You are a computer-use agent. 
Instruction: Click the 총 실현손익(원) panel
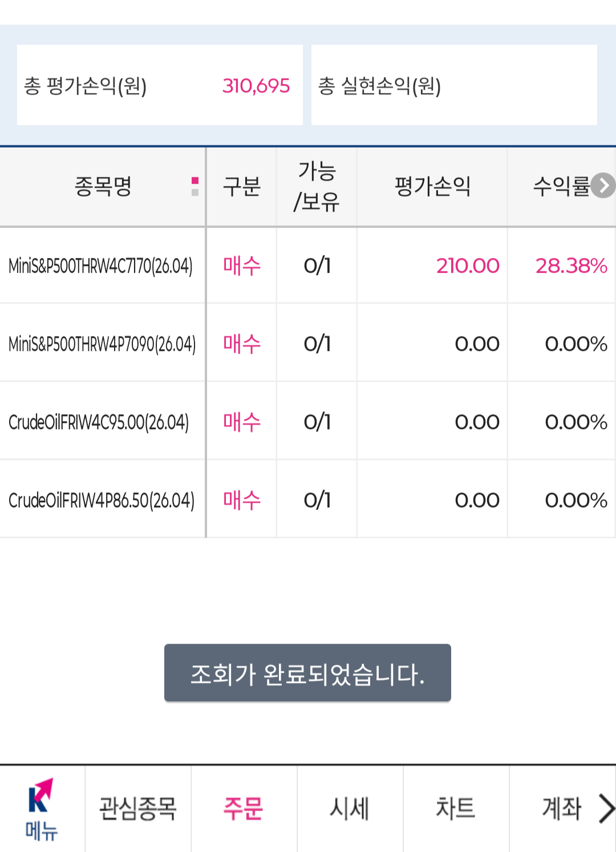(x=453, y=84)
